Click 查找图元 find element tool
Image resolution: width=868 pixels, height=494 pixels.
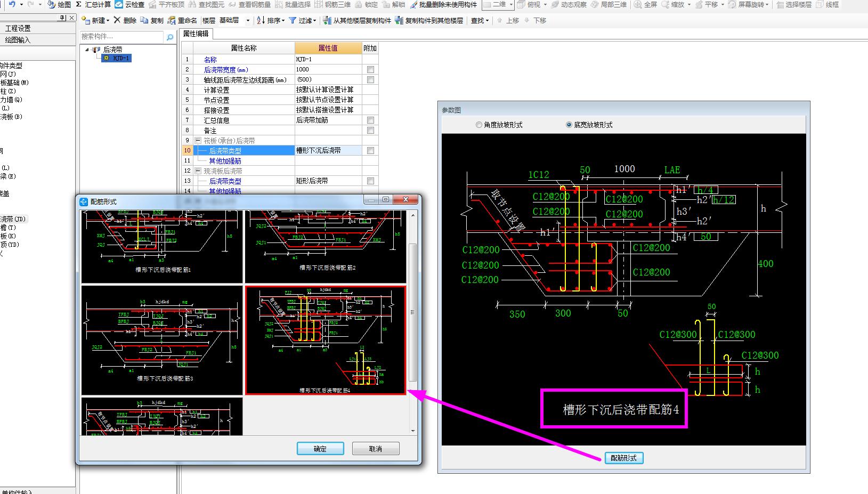[x=206, y=4]
